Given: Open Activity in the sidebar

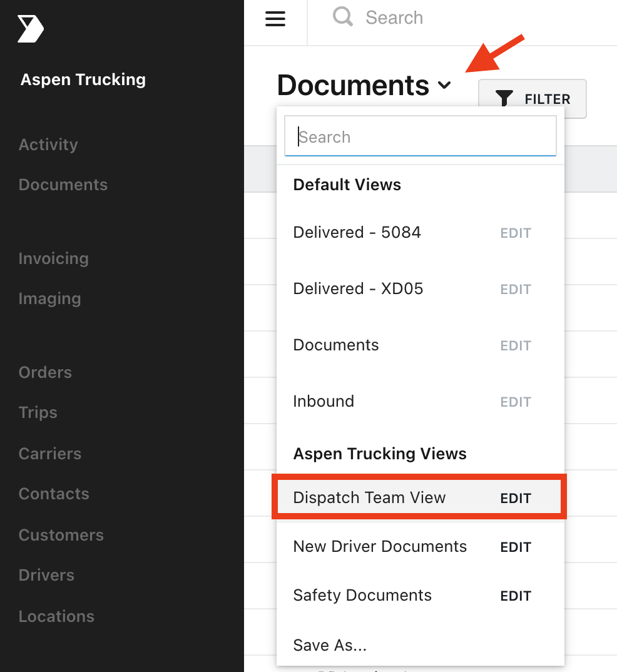Looking at the screenshot, I should [48, 145].
